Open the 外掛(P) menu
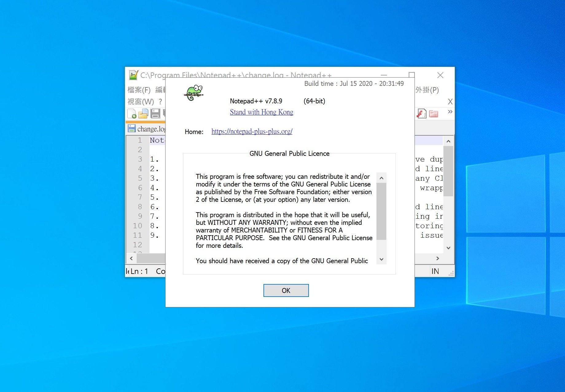The image size is (565, 392). (x=427, y=90)
